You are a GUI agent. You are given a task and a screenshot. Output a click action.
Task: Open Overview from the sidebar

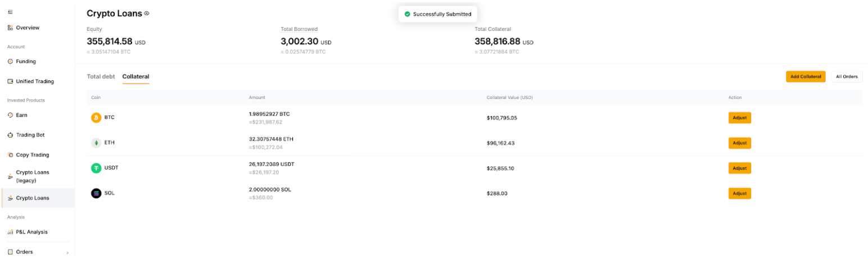point(27,28)
